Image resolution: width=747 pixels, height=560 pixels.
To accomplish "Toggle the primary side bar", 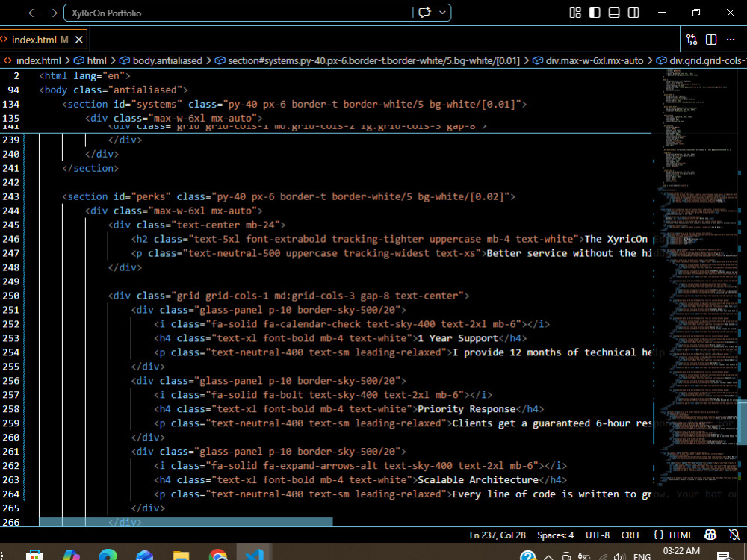I will tap(595, 13).
